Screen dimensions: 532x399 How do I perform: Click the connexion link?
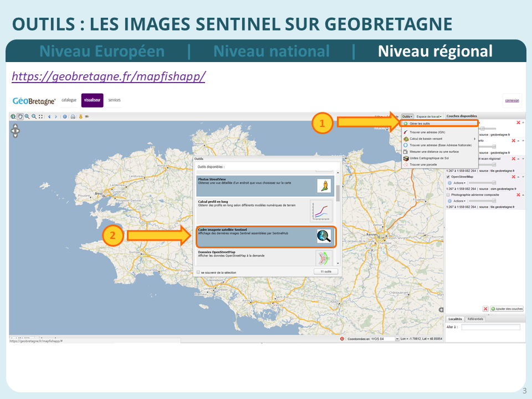tap(512, 100)
